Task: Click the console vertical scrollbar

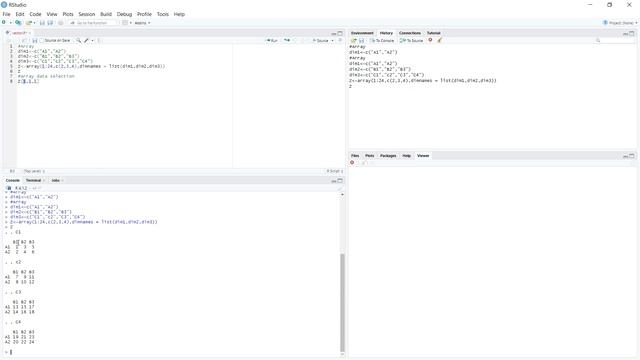Action: pos(342,302)
